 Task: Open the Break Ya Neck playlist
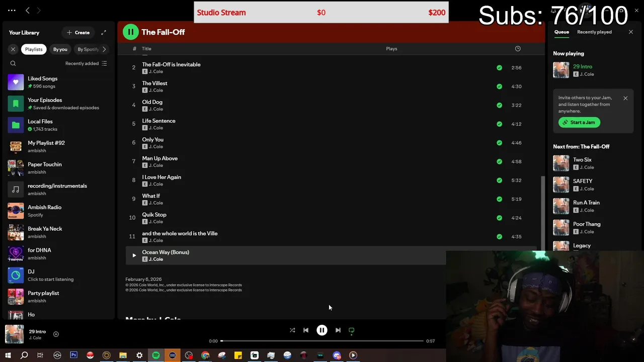[58, 232]
